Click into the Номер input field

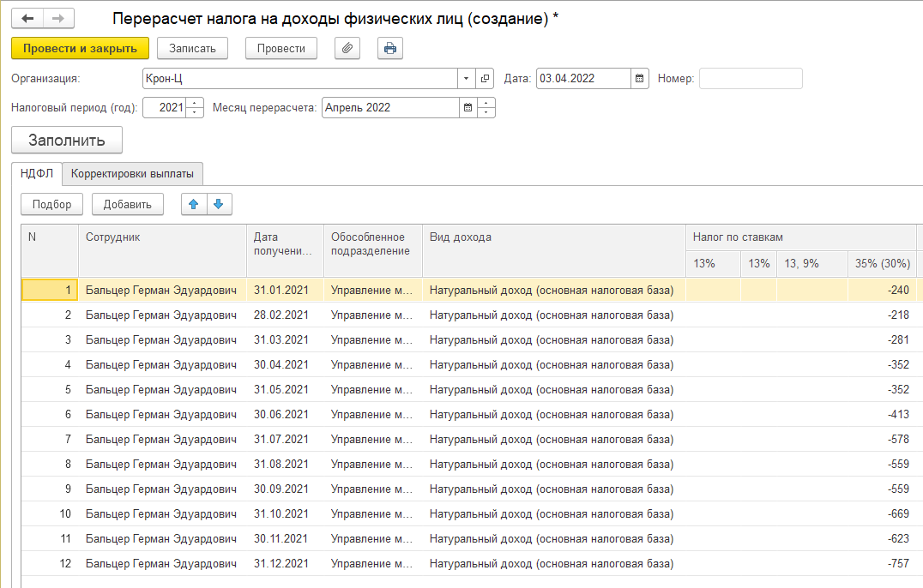click(x=751, y=79)
